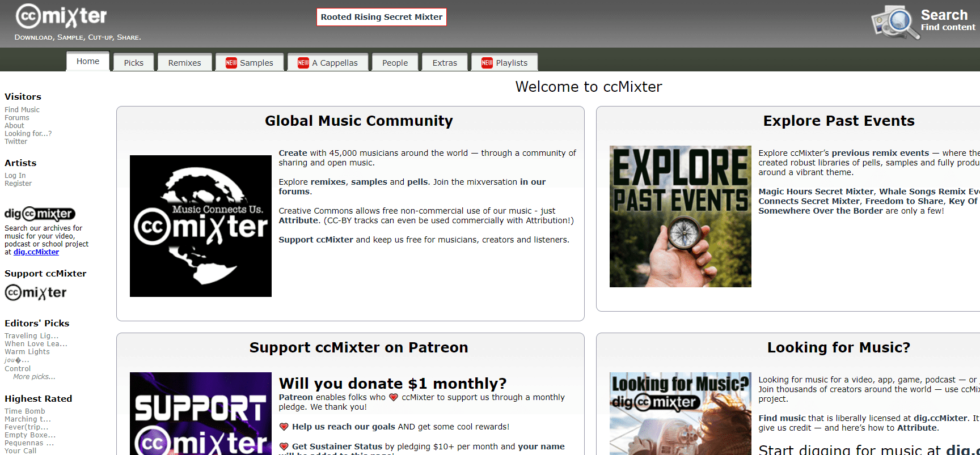This screenshot has height=455, width=980.
Task: Open the About sidebar link
Action: coord(14,126)
